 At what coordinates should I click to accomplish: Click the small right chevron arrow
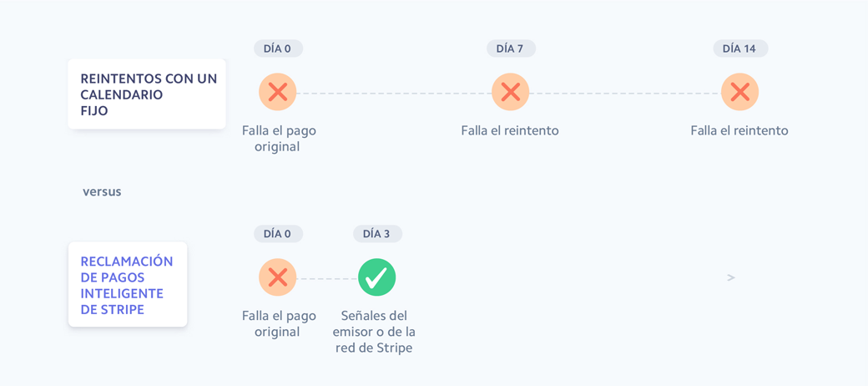click(731, 277)
